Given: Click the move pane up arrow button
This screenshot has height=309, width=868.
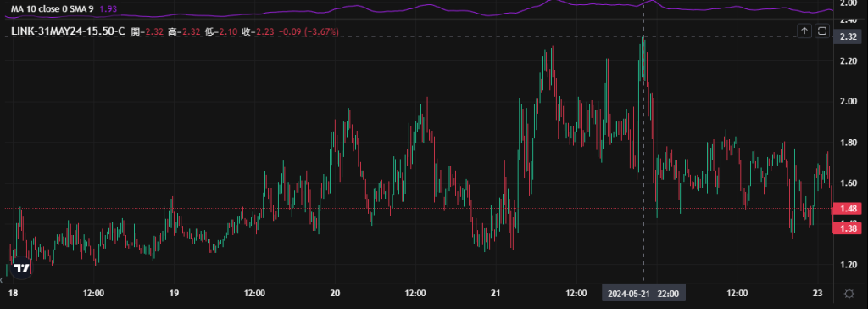Looking at the screenshot, I should (804, 31).
